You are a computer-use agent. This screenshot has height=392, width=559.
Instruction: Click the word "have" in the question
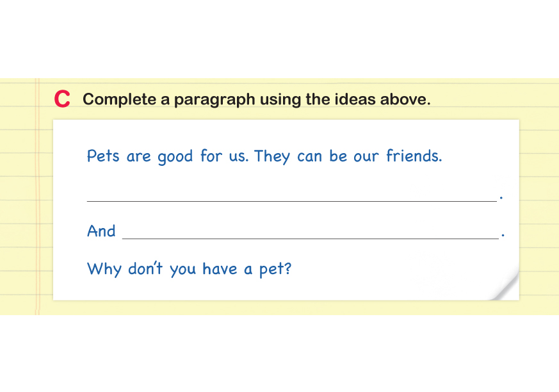pyautogui.click(x=220, y=268)
